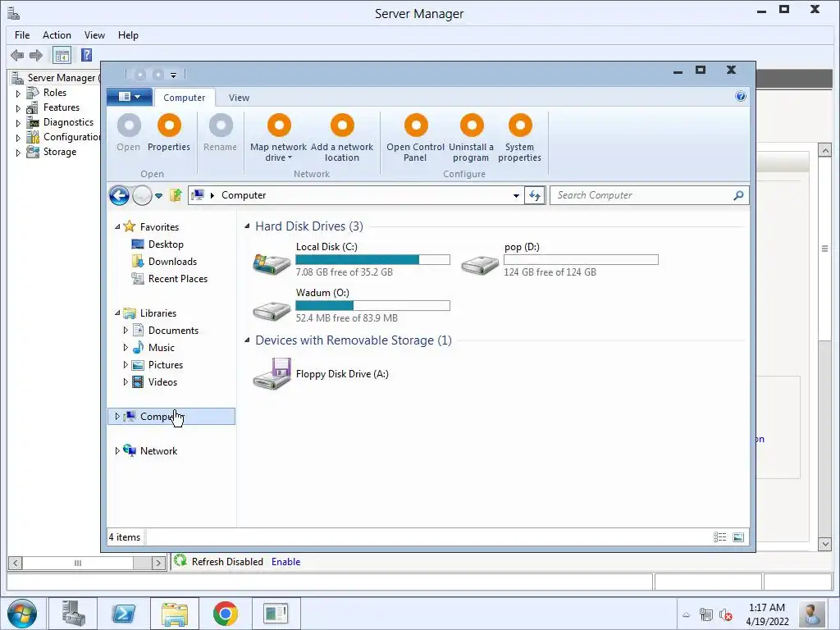Image resolution: width=840 pixels, height=630 pixels.
Task: Open Quick Access Toolbar customize dropdown
Action: (173, 75)
